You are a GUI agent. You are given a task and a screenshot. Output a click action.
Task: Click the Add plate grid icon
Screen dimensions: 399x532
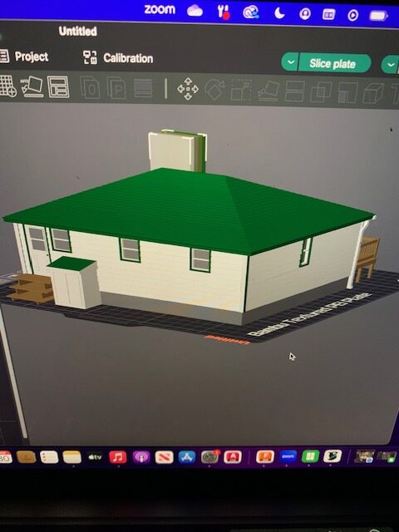tap(7, 86)
